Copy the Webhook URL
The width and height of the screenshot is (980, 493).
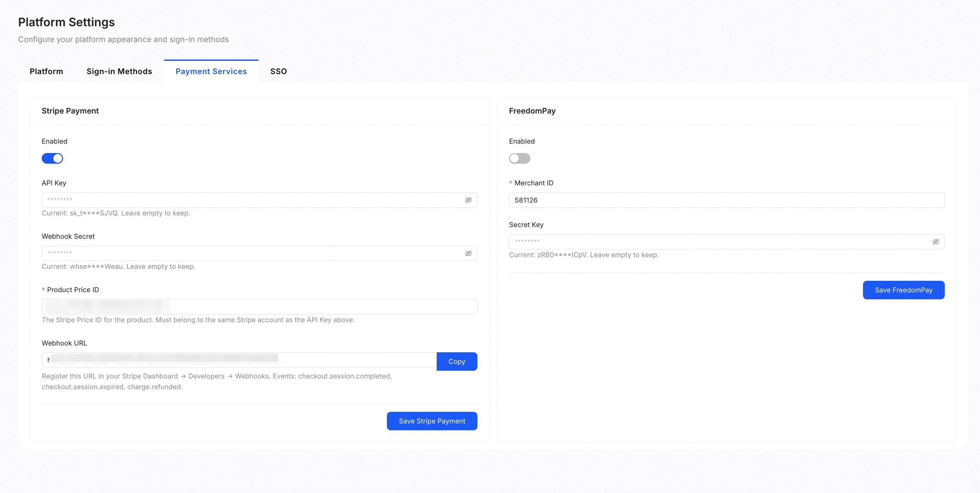point(456,362)
